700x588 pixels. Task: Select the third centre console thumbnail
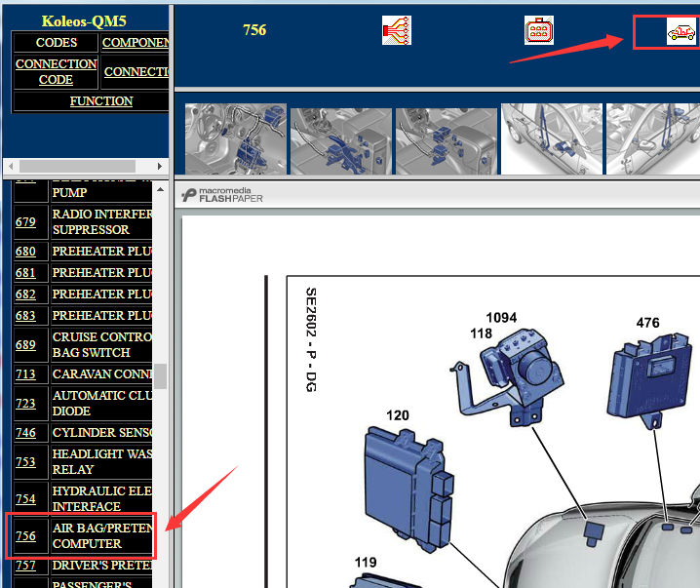click(x=447, y=140)
